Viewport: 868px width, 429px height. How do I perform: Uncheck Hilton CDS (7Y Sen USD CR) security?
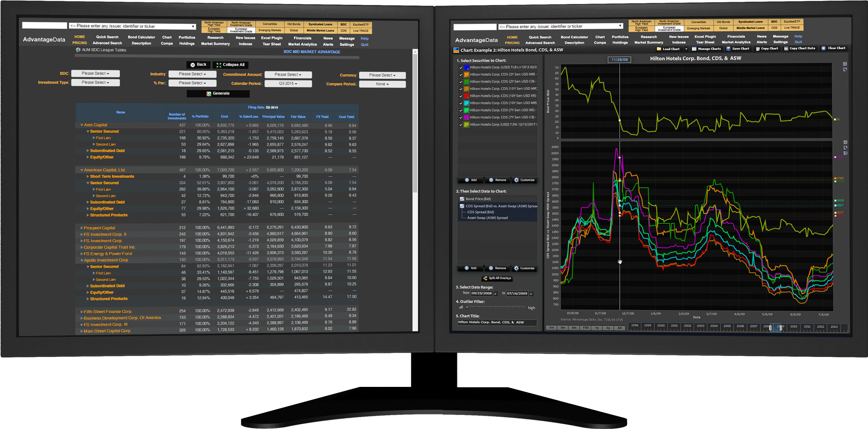pyautogui.click(x=461, y=118)
